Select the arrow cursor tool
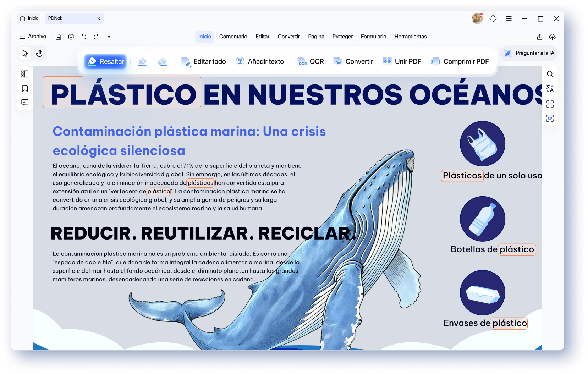588x374 pixels. coord(25,54)
